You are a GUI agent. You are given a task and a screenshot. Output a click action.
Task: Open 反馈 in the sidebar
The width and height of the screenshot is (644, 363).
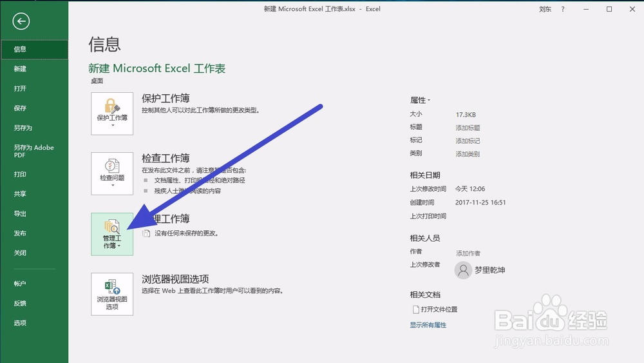(34, 304)
